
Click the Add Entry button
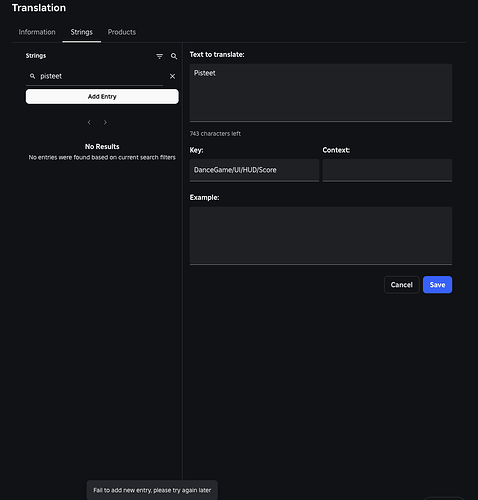pyautogui.click(x=102, y=97)
